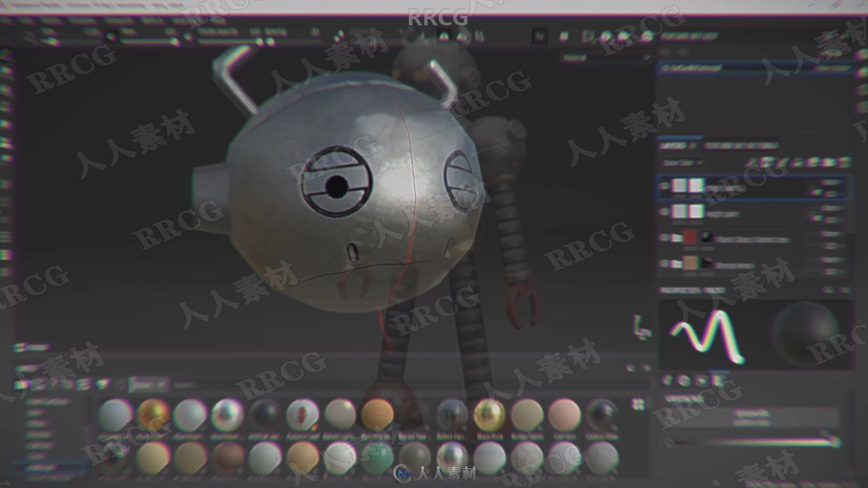Image resolution: width=868 pixels, height=488 pixels.
Task: Remove the material filter chip in shelf
Action: click(162, 385)
